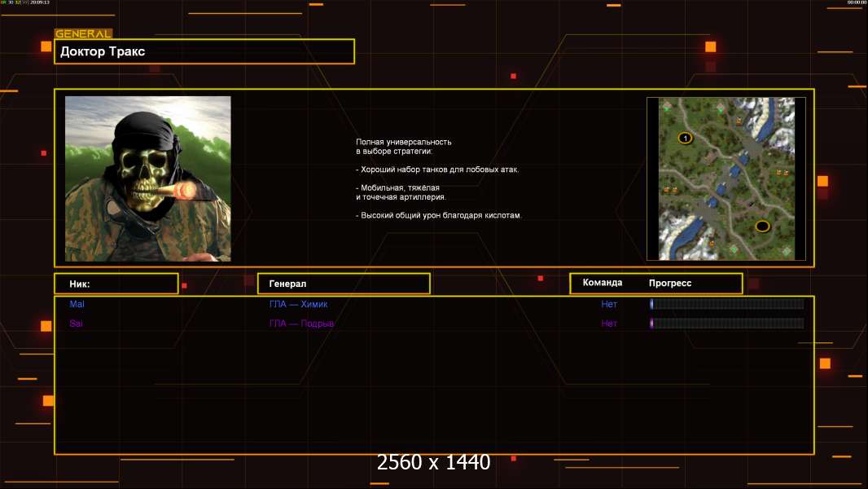
Task: Click the Прогресс column header
Action: point(670,284)
